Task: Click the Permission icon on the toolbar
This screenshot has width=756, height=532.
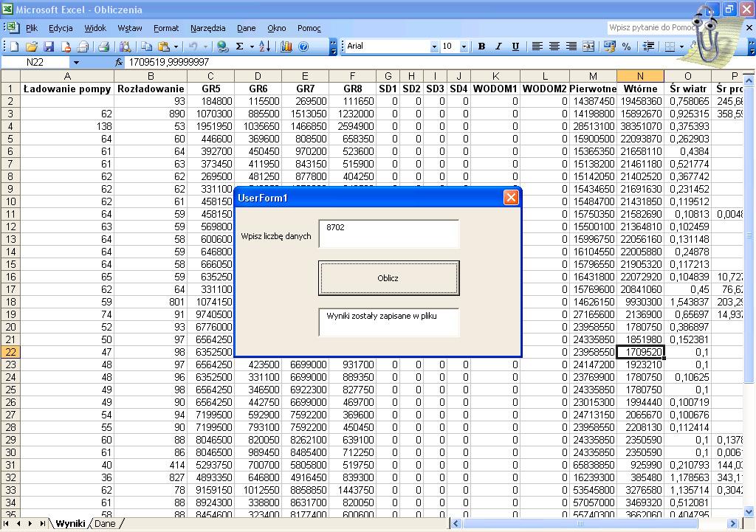Action: coord(66,46)
